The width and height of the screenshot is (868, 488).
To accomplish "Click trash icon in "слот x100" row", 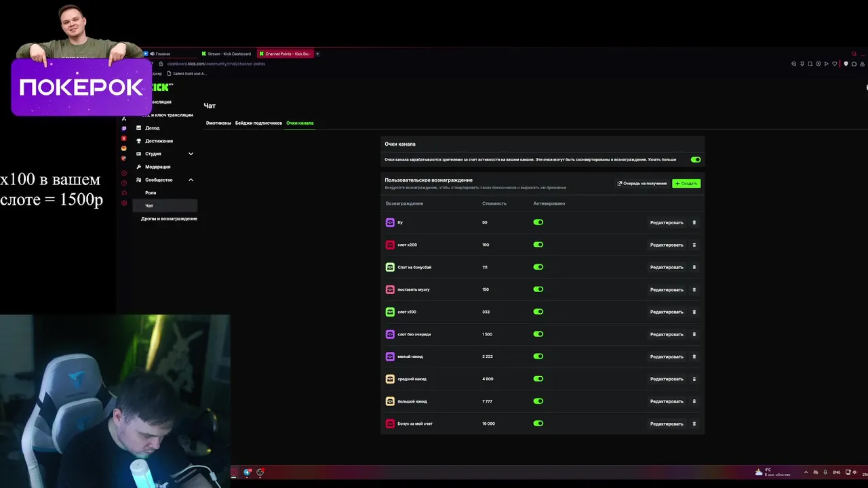I will pyautogui.click(x=694, y=312).
